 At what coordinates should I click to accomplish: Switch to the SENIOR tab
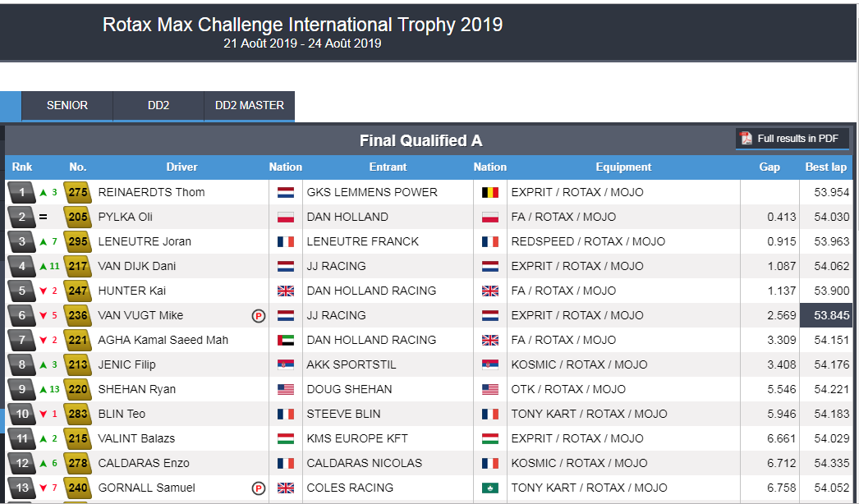pos(67,106)
